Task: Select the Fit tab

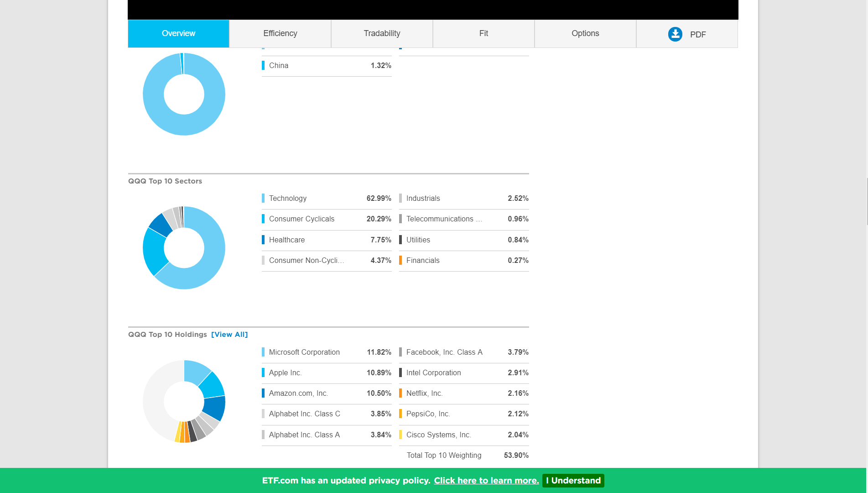Action: 483,33
